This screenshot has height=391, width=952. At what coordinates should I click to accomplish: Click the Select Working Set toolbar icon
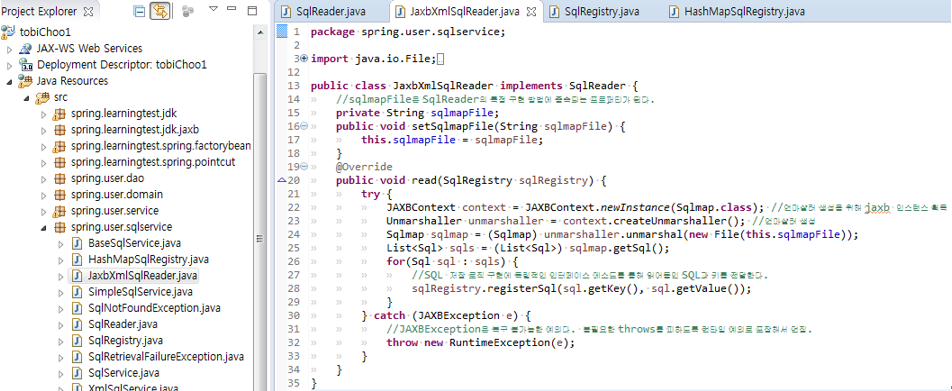188,10
